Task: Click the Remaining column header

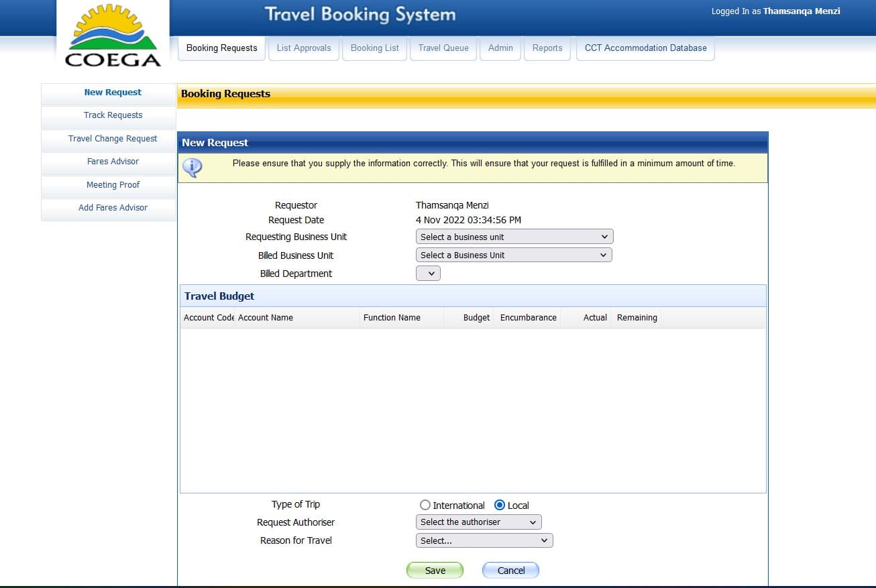Action: click(637, 318)
